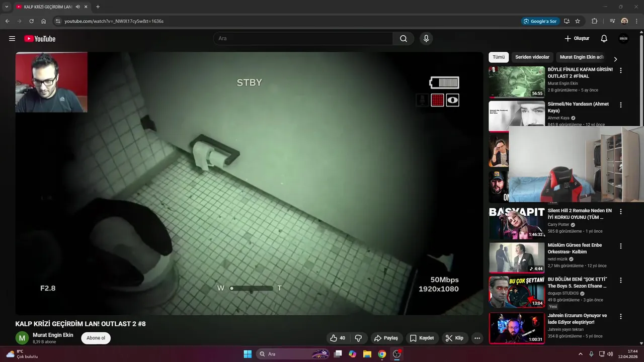Click the YouTube Ara search field
Viewport: 644px width, 362px height.
(303, 39)
